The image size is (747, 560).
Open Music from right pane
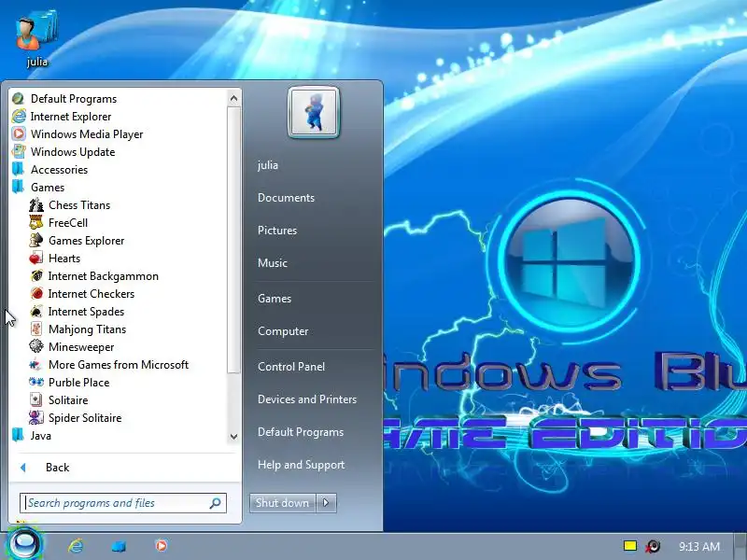273,263
